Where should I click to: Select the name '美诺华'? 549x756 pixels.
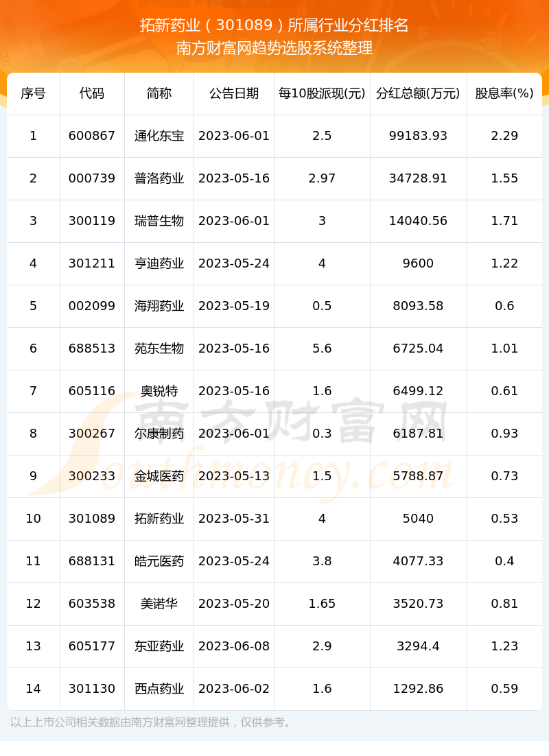(159, 603)
